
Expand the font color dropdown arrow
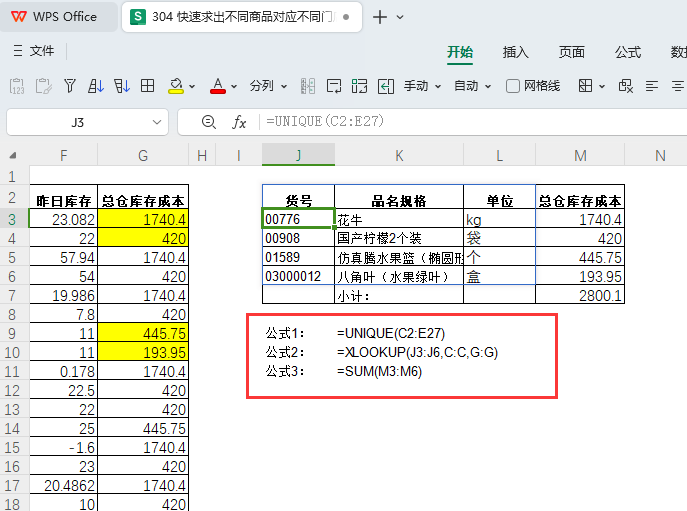click(234, 86)
